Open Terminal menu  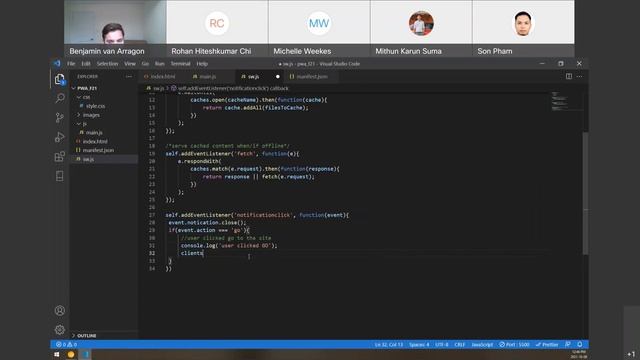180,64
